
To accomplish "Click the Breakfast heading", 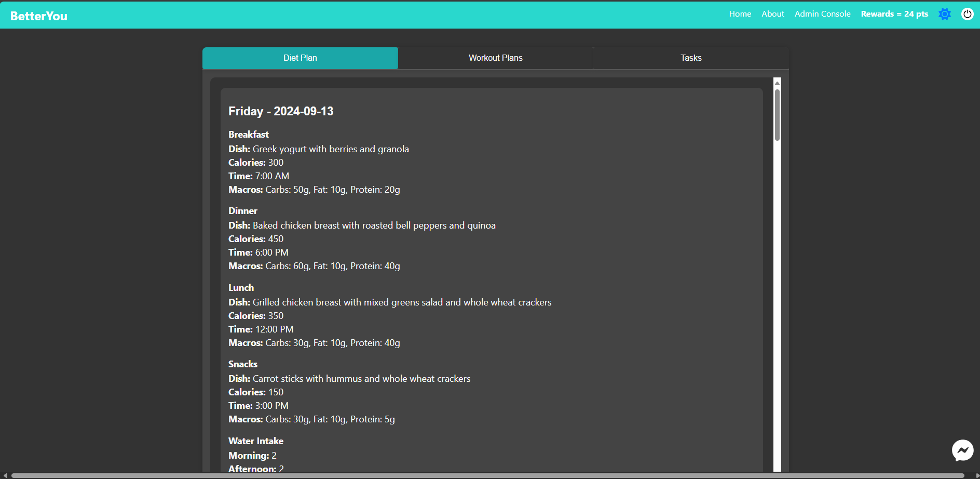I will tap(249, 135).
